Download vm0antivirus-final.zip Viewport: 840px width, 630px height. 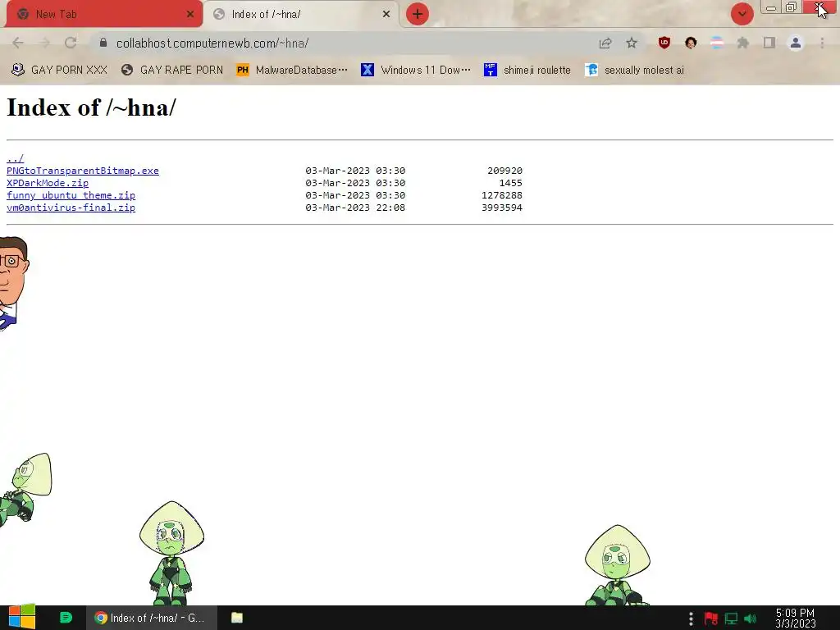pos(71,208)
